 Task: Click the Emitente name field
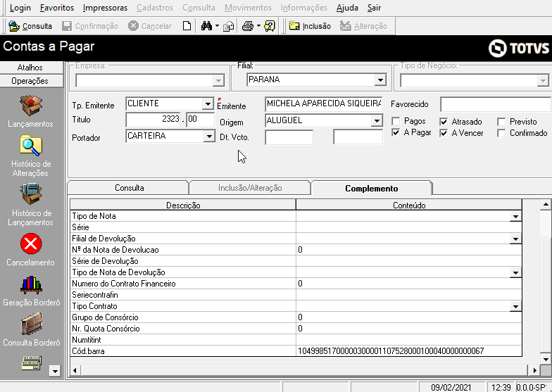324,104
